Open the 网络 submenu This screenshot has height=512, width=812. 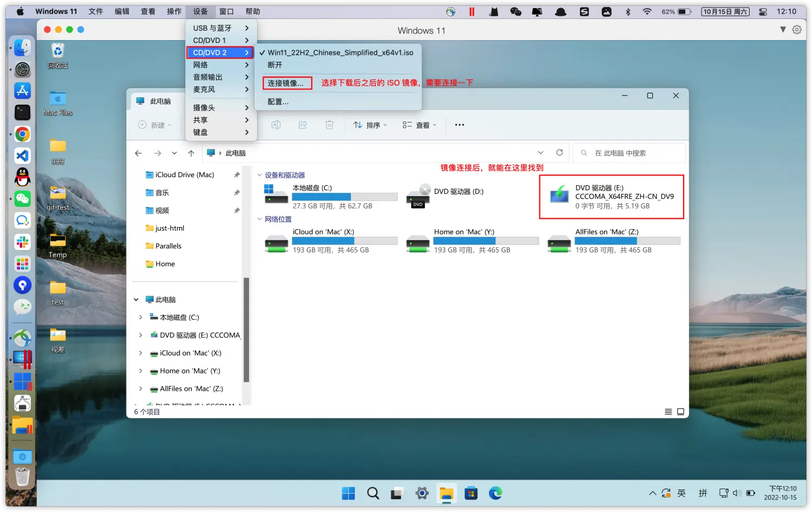tap(221, 65)
